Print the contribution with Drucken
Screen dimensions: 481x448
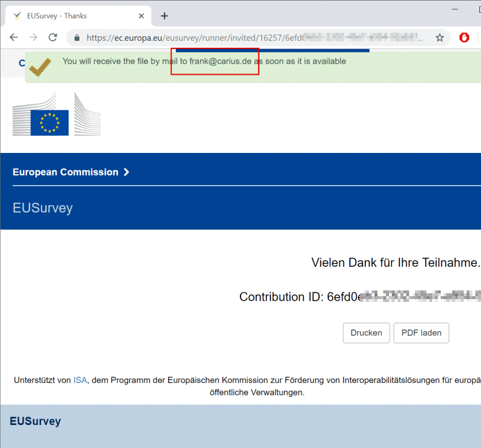click(x=367, y=333)
